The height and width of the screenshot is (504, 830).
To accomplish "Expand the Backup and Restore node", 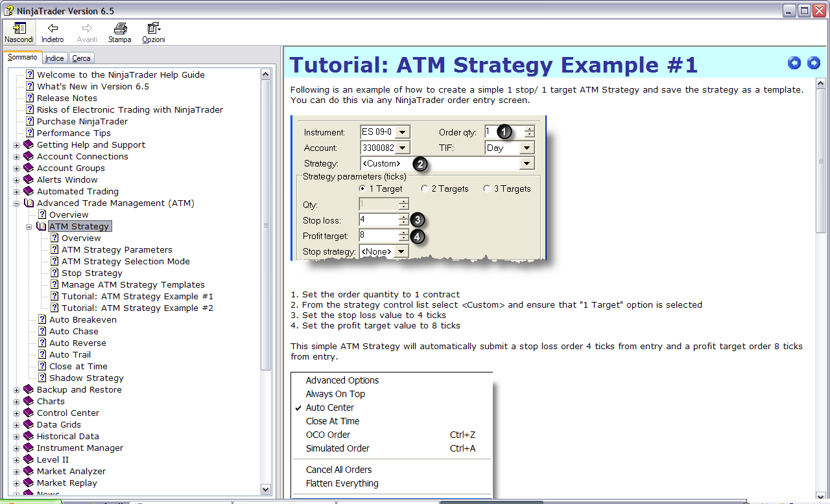I will tap(17, 390).
